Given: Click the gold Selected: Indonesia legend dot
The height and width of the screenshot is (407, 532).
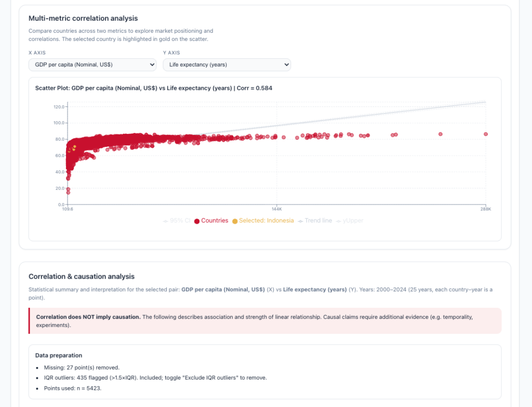Looking at the screenshot, I should tap(235, 221).
